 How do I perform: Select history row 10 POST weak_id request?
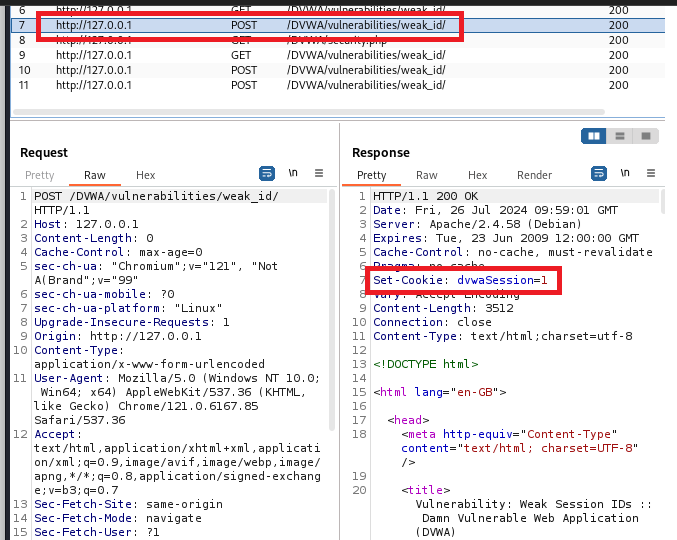pyautogui.click(x=338, y=70)
